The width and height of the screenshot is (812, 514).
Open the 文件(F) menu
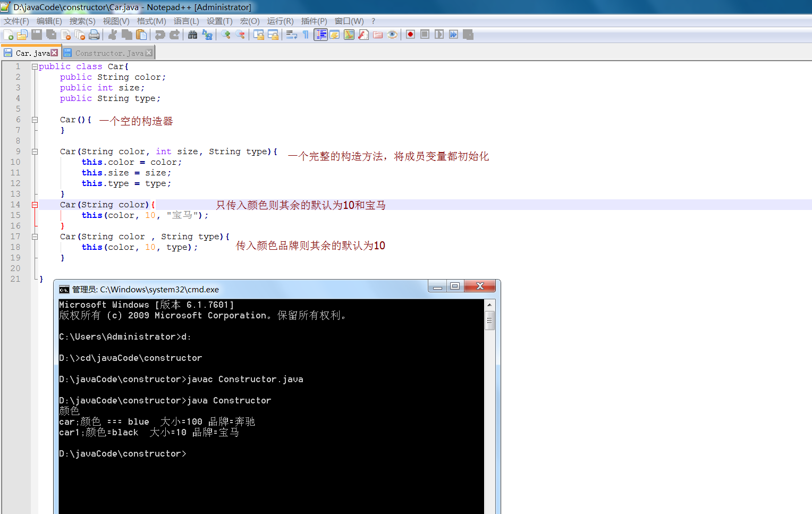[16, 21]
